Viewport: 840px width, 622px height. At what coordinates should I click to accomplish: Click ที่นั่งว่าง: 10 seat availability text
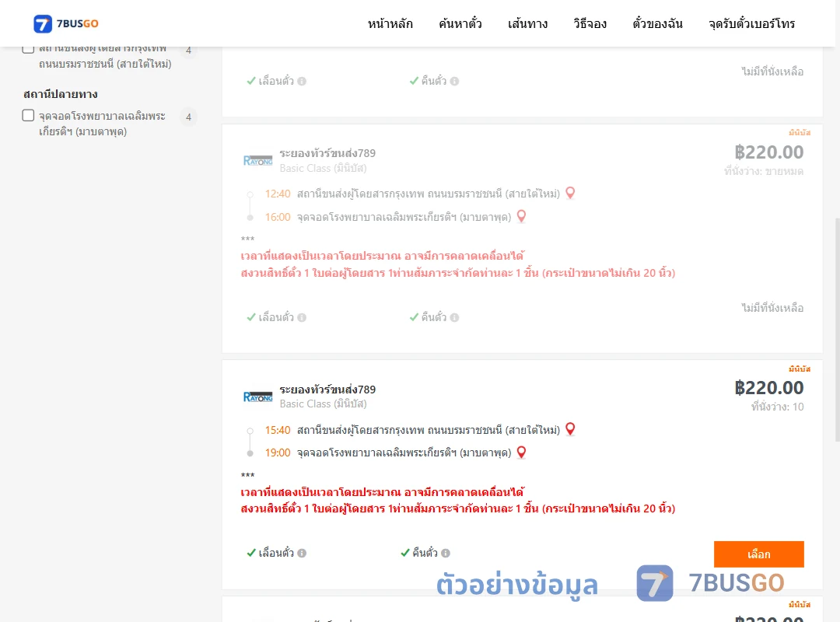(777, 407)
